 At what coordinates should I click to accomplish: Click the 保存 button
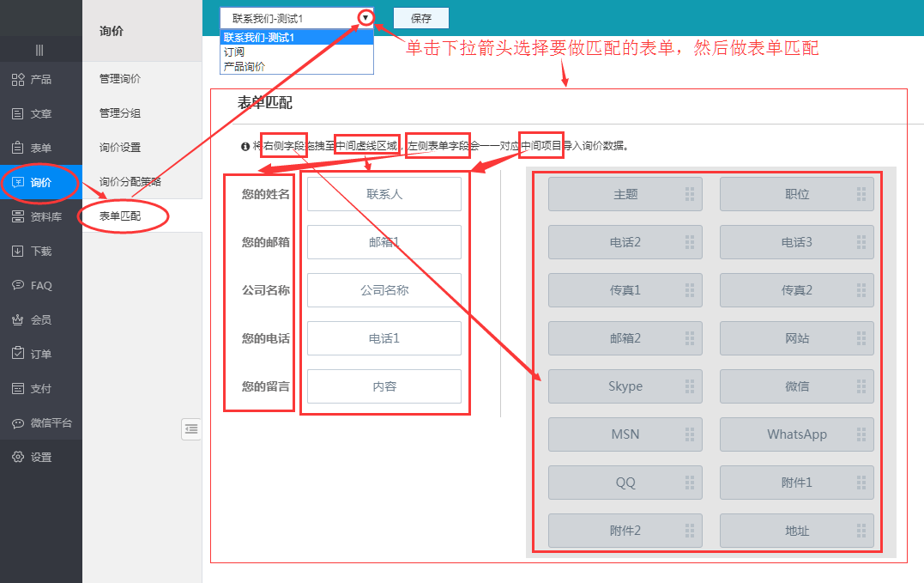[421, 18]
